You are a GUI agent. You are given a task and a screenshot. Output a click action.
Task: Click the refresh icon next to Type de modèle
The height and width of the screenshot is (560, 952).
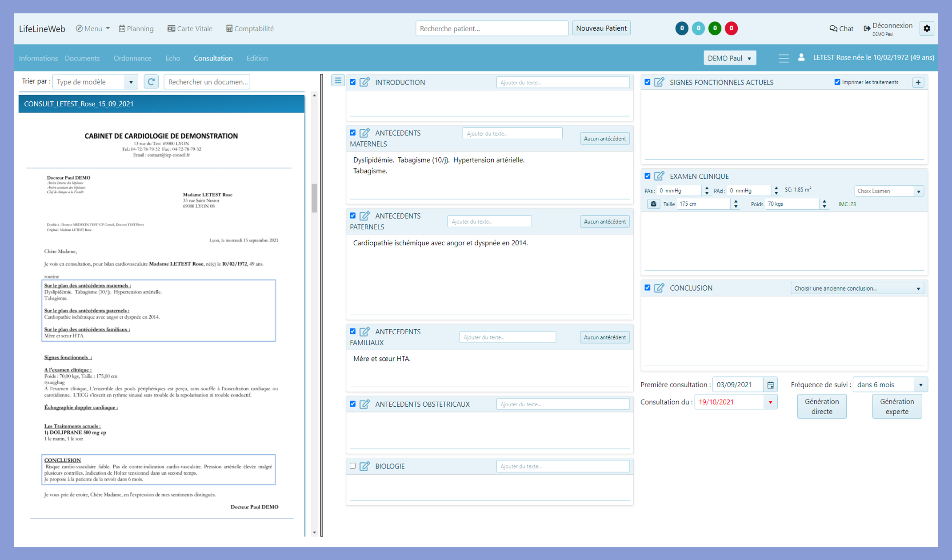pos(151,82)
